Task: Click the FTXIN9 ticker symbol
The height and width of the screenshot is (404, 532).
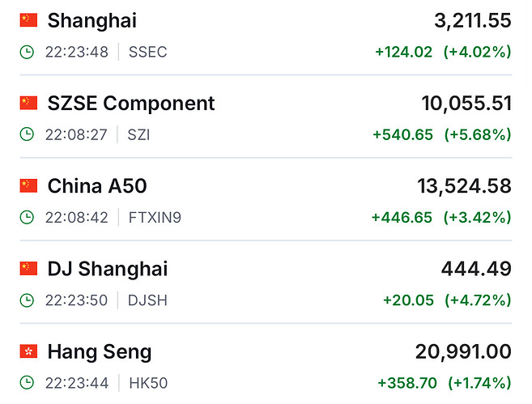Action: [154, 217]
